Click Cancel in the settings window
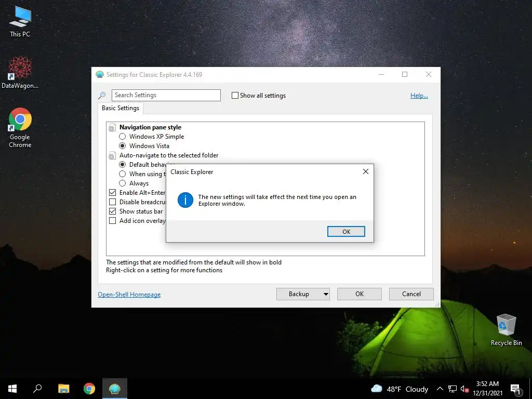The height and width of the screenshot is (399, 532). [411, 294]
